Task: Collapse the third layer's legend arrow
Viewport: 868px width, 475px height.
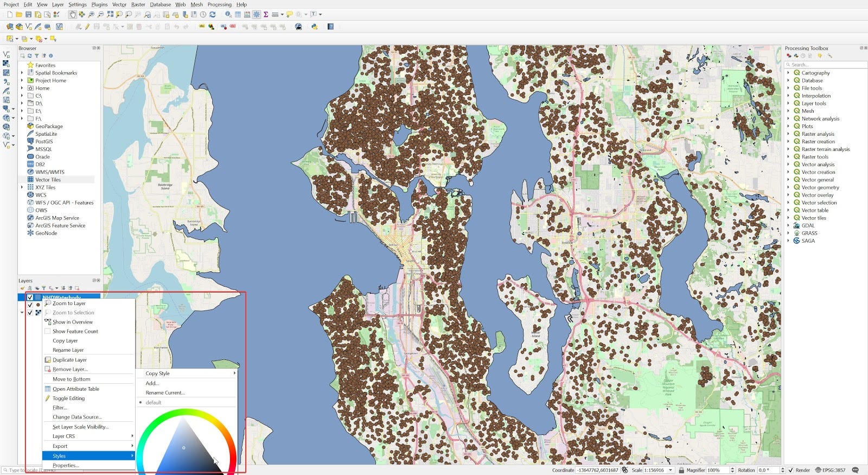Action: 22,313
